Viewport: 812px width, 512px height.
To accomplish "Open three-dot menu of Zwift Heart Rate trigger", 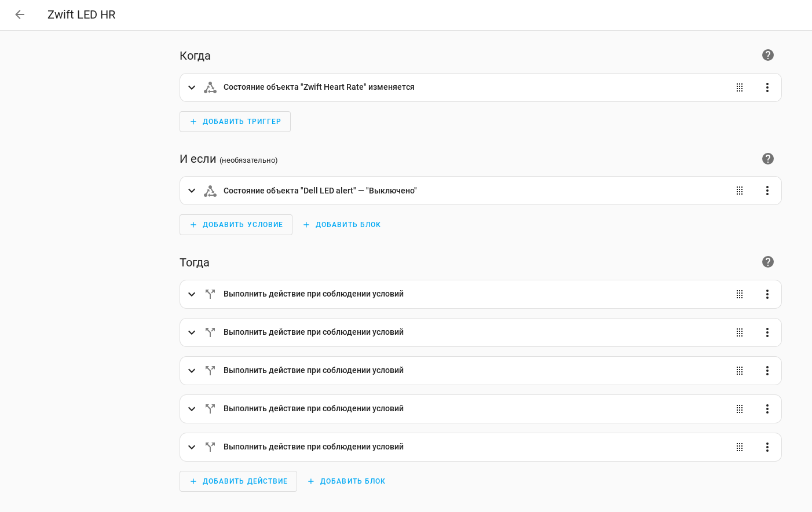I will tap(767, 87).
